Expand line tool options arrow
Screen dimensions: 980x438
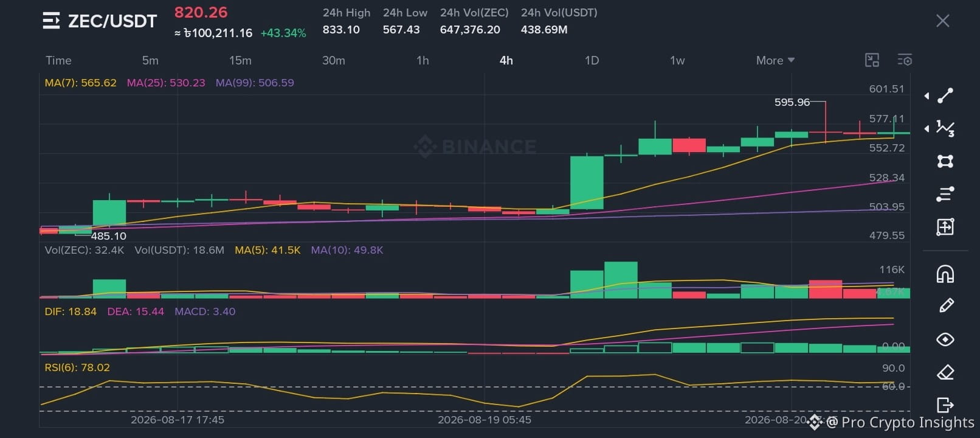pyautogui.click(x=927, y=96)
